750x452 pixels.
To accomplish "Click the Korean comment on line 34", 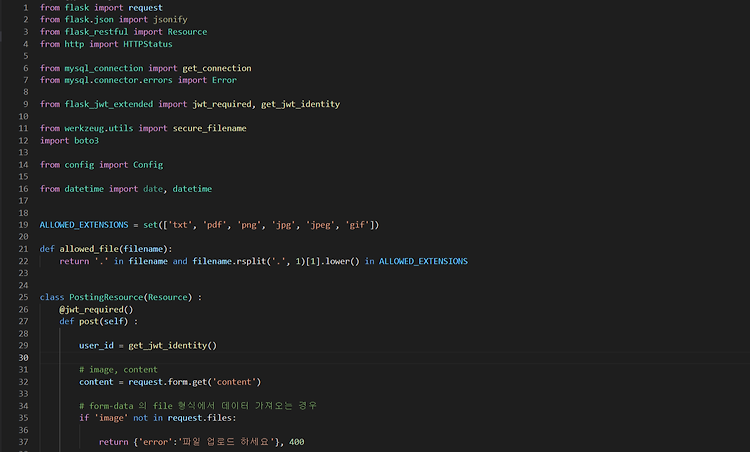I will point(198,406).
